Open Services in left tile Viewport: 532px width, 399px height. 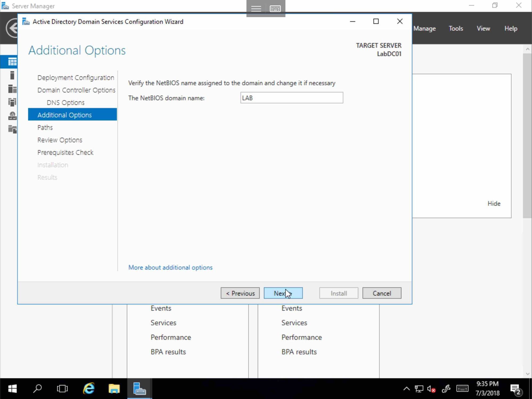[x=163, y=323]
